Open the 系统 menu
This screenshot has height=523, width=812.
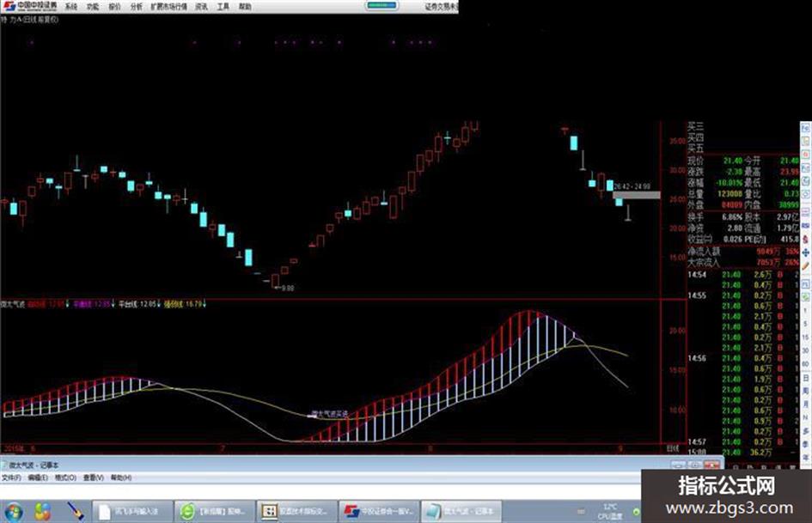[x=71, y=7]
